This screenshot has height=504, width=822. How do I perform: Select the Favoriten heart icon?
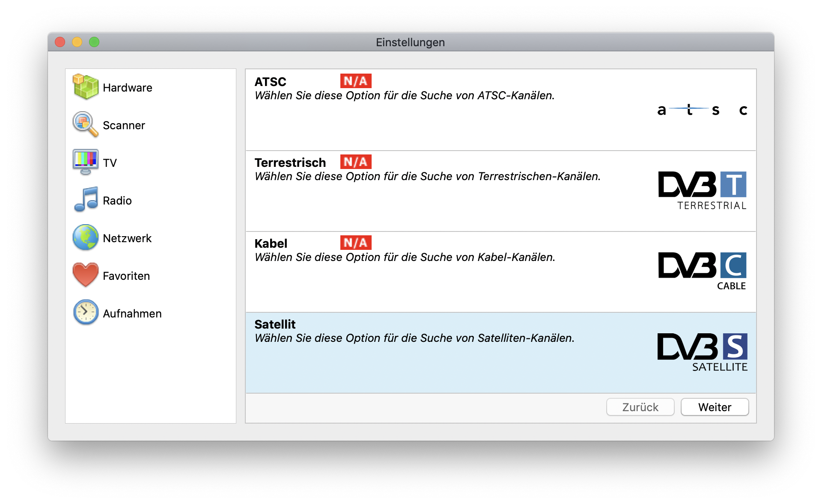(86, 275)
